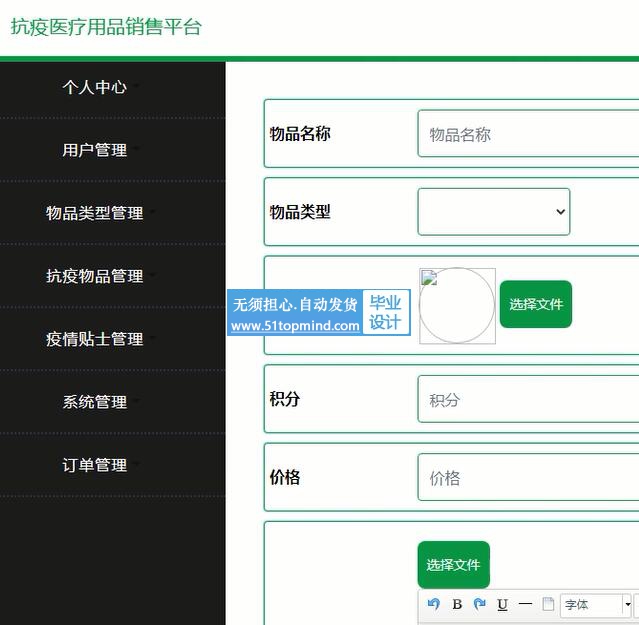Click 选择文件 button beside image preview
This screenshot has height=625, width=639.
536,304
